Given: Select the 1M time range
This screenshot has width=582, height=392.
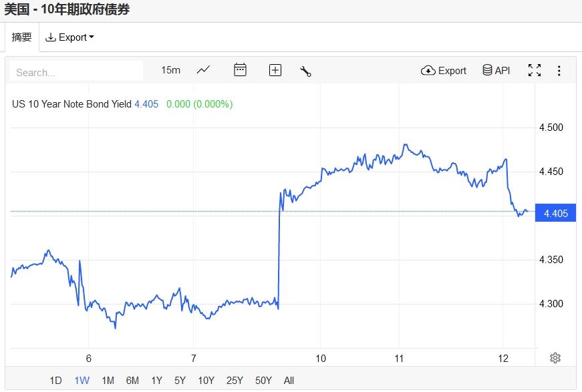Looking at the screenshot, I should (108, 381).
